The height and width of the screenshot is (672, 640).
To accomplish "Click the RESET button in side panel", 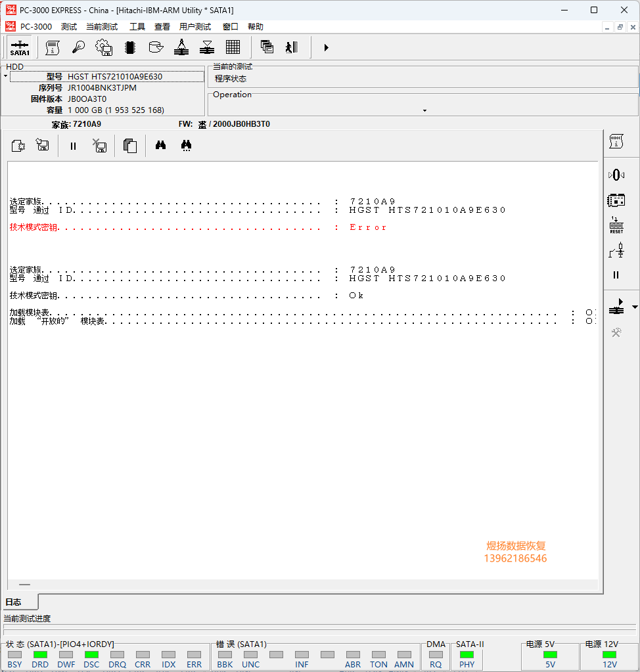I will point(616,225).
